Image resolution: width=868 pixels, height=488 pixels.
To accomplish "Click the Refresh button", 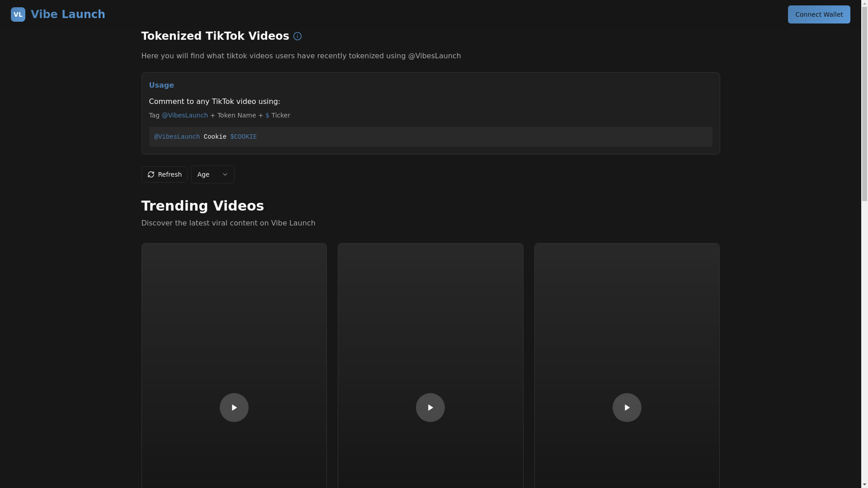I will [165, 174].
